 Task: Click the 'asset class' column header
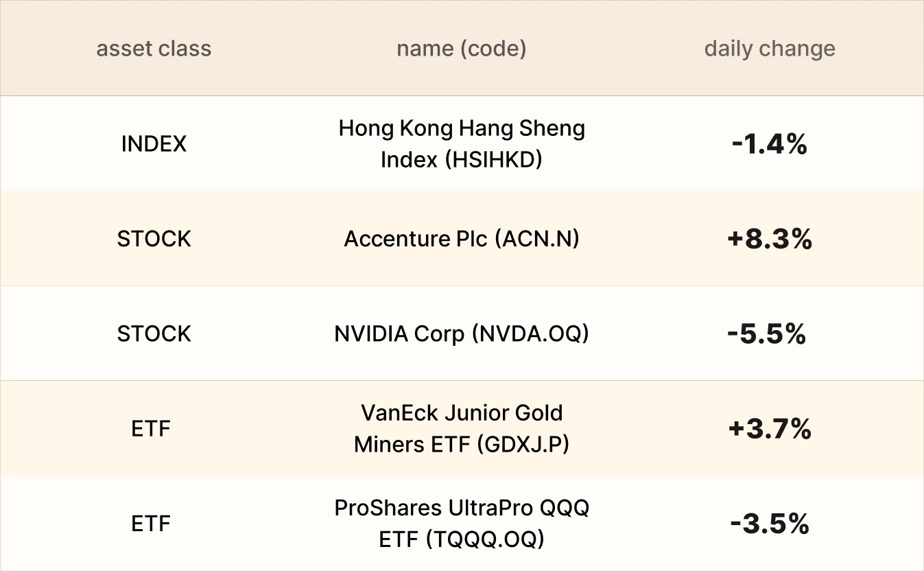point(154,49)
